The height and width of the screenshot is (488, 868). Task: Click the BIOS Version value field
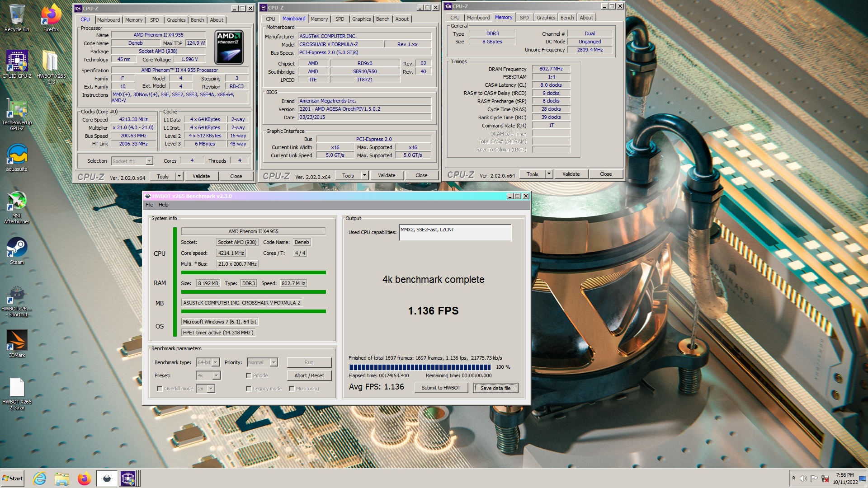coord(364,109)
